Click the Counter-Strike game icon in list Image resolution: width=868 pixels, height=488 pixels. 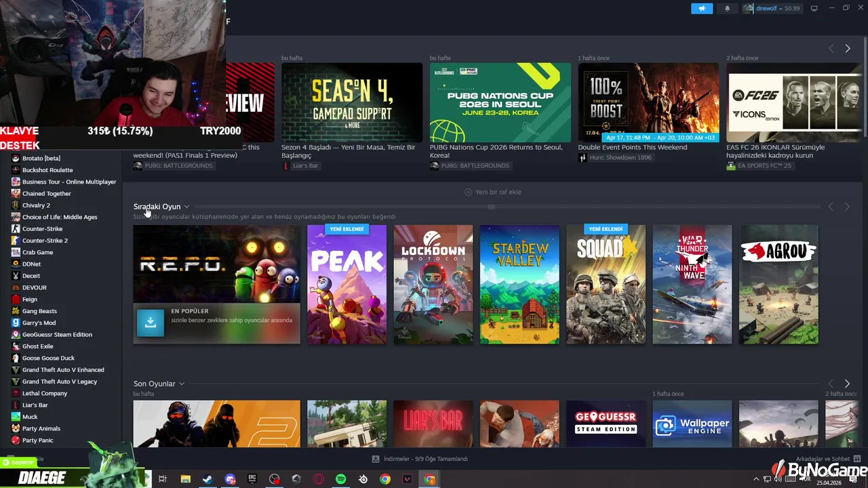tap(16, 228)
